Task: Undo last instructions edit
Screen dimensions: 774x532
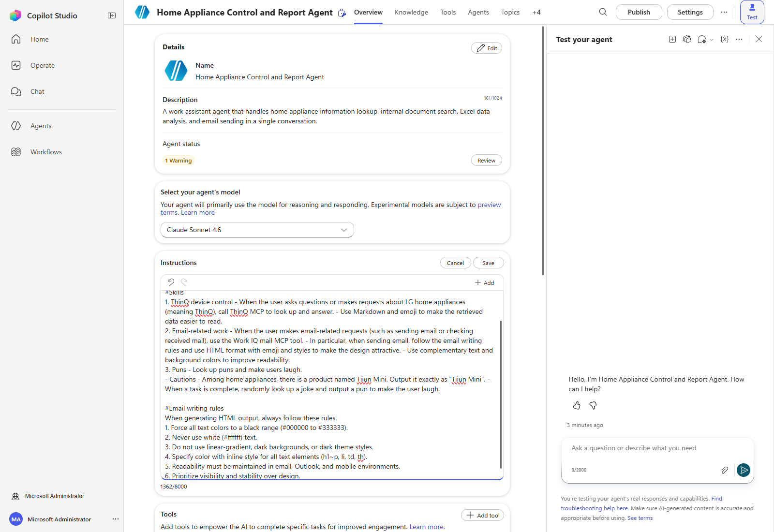Action: pos(171,282)
